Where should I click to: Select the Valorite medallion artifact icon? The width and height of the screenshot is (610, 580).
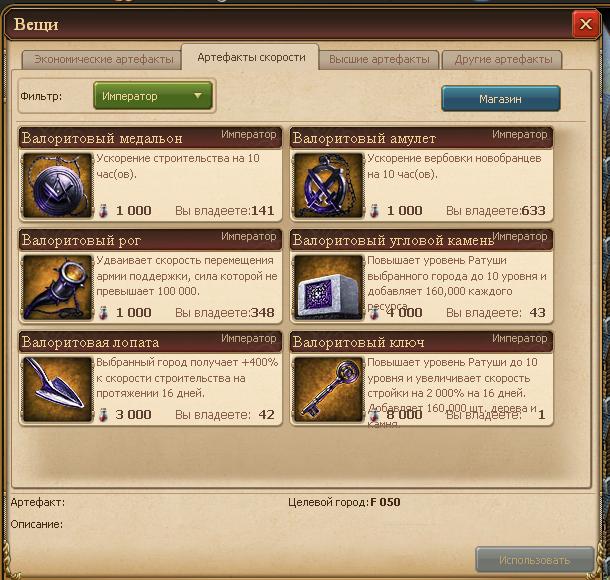[x=58, y=185]
